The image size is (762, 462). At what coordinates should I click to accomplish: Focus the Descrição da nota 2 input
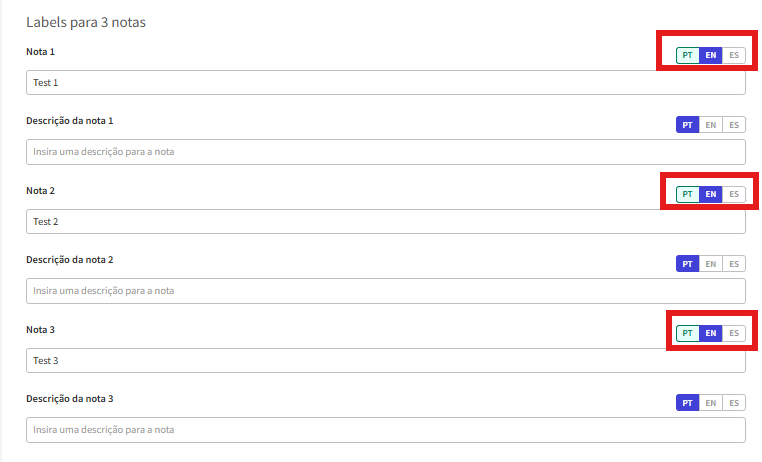point(385,291)
